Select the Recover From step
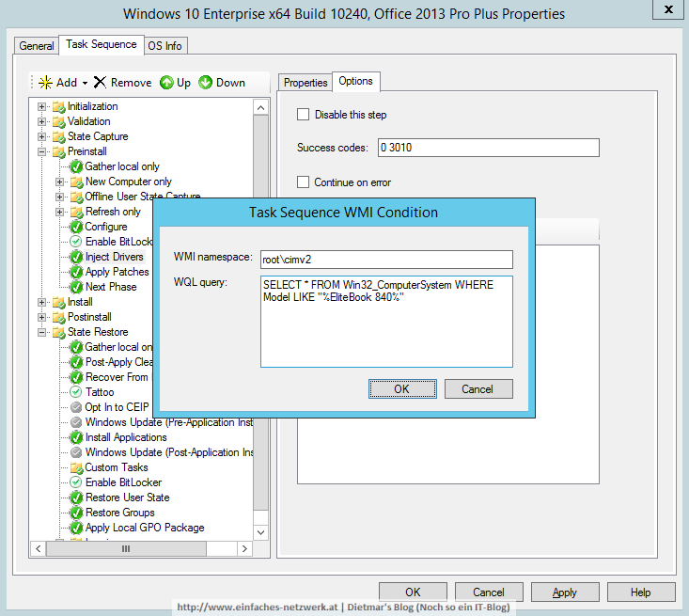Viewport: 689px width, 616px height. point(117,377)
